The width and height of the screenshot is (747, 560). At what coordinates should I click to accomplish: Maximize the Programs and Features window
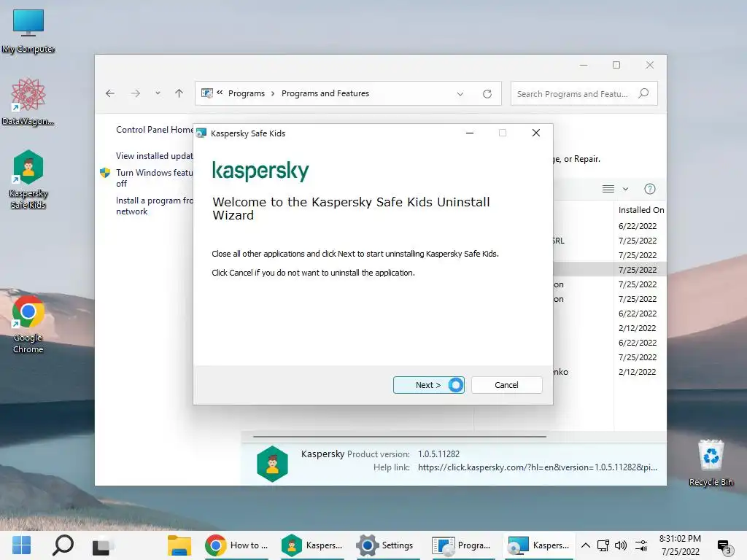click(616, 65)
